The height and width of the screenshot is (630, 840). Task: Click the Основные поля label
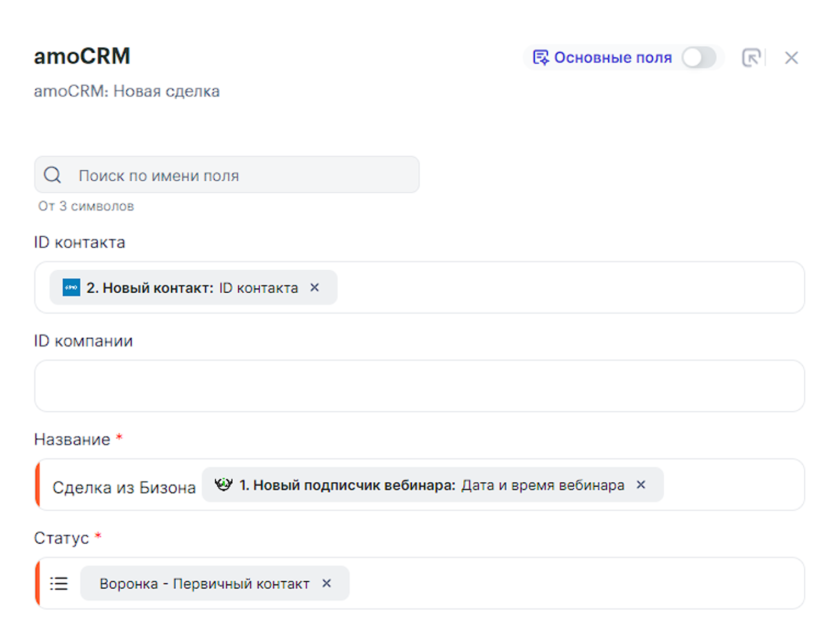613,58
